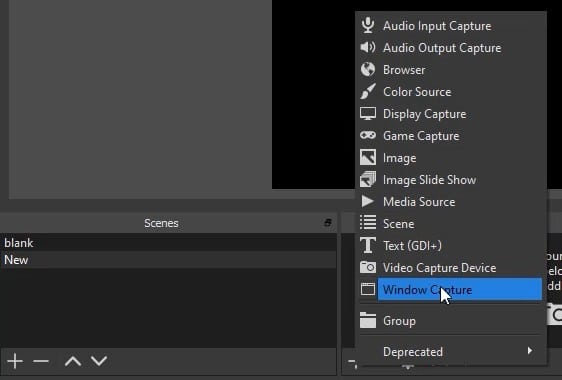Click the stacked pictures icon for Slide Show
Viewport: 562px width, 380px height.
point(368,179)
